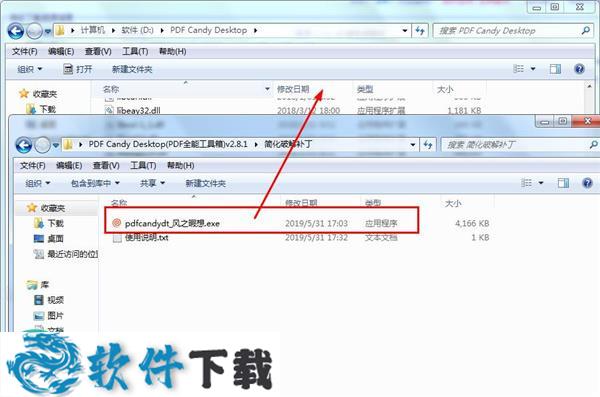The width and height of the screenshot is (600, 397).
Task: Open 编辑(E) menu in 简化破解补丁 window
Action: [x=69, y=165]
